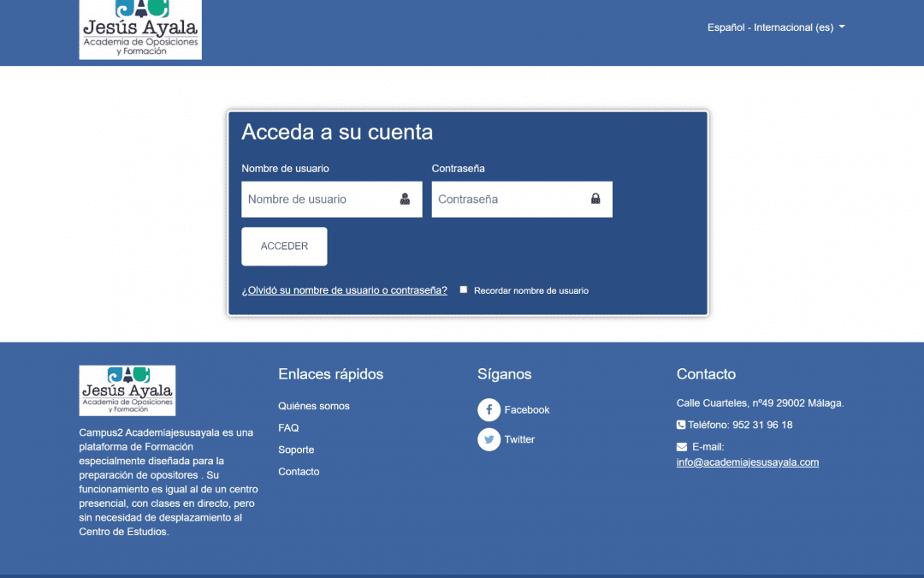Open the FAQ page
The width and height of the screenshot is (924, 578).
pos(288,427)
